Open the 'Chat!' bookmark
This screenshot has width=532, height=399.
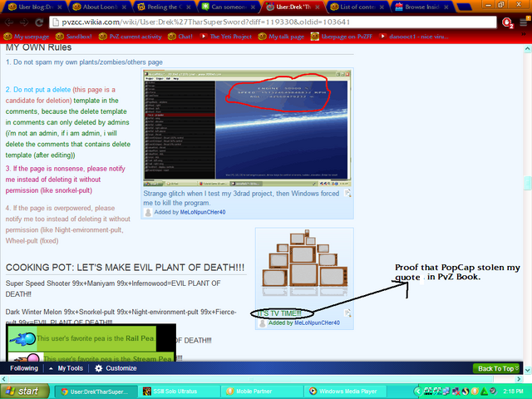click(x=180, y=37)
